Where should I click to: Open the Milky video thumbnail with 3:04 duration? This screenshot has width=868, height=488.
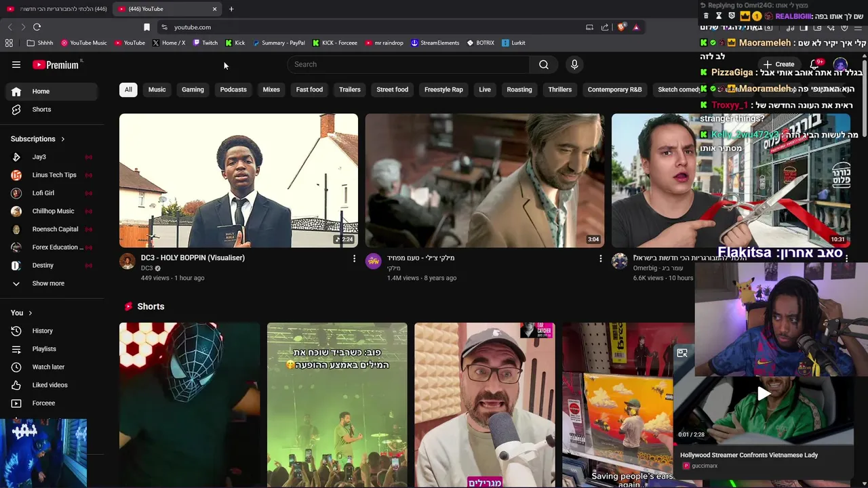484,180
